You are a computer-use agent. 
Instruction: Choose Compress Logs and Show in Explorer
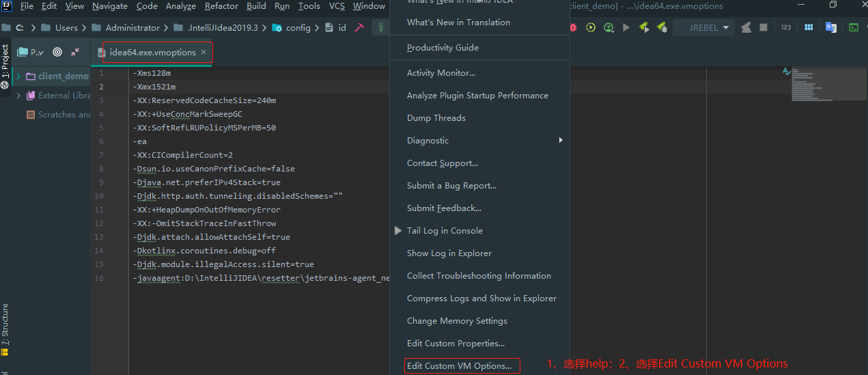pyautogui.click(x=481, y=298)
